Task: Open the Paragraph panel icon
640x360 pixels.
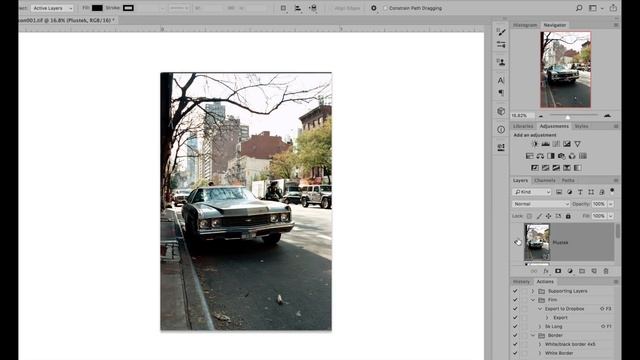Action: pyautogui.click(x=501, y=93)
